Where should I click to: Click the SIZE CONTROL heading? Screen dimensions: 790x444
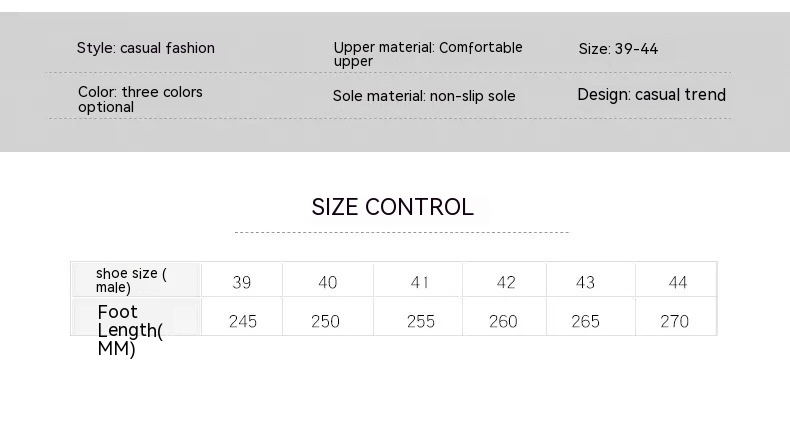tap(392, 207)
